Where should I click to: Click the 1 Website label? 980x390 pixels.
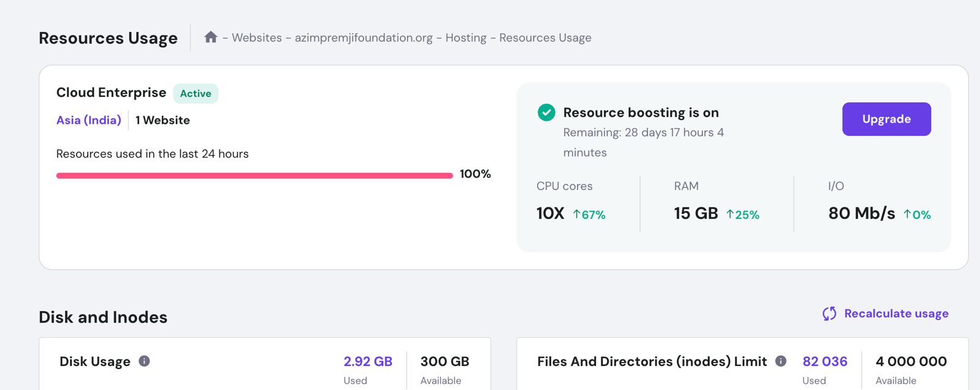162,120
